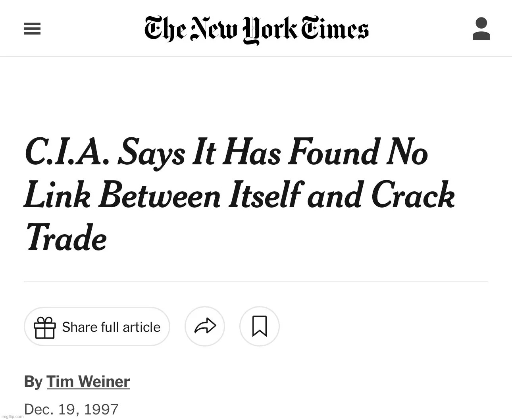512x420 pixels.
Task: Click the word "By" in the byline
Action: coord(33,381)
